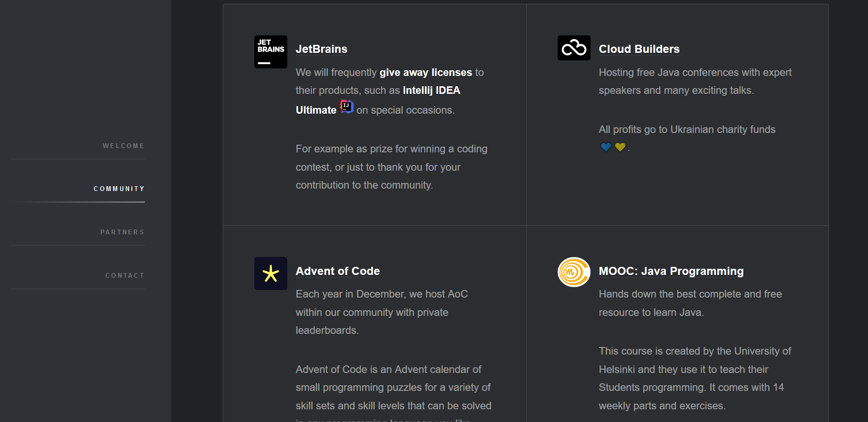Viewport: 868px width, 422px height.
Task: Click 'Hands down the best complete and free'
Action: point(690,294)
